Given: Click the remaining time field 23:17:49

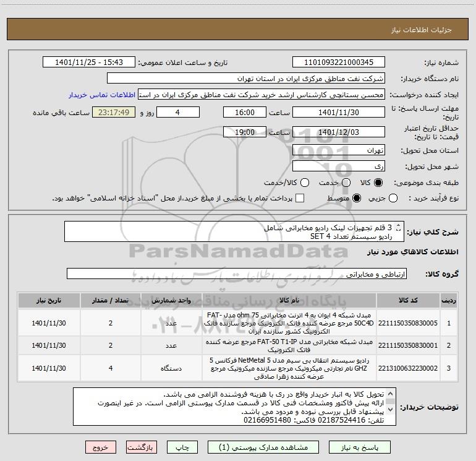Looking at the screenshot, I should pyautogui.click(x=114, y=112).
